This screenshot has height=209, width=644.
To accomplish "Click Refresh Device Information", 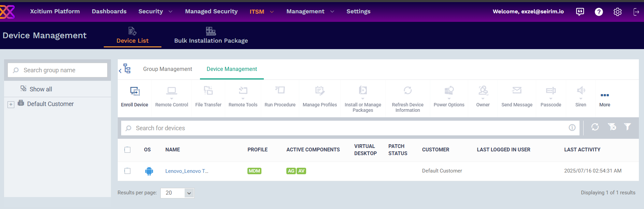I will tap(407, 99).
